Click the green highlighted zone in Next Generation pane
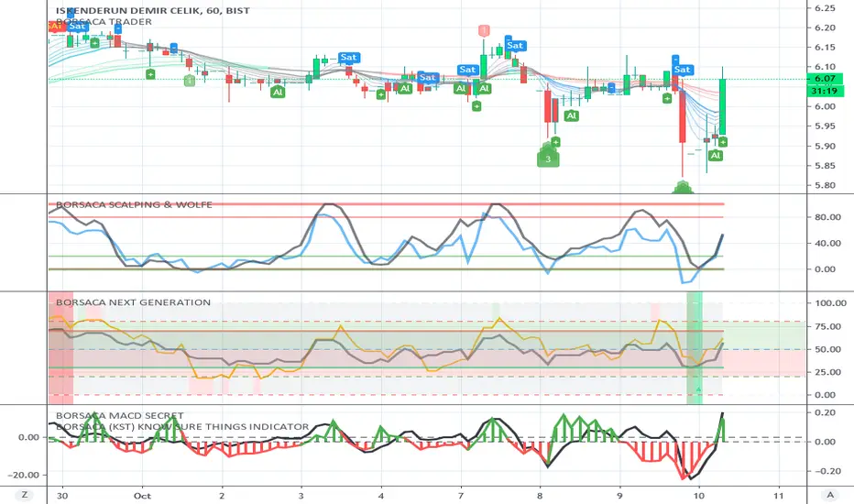The height and width of the screenshot is (504, 854). click(695, 347)
